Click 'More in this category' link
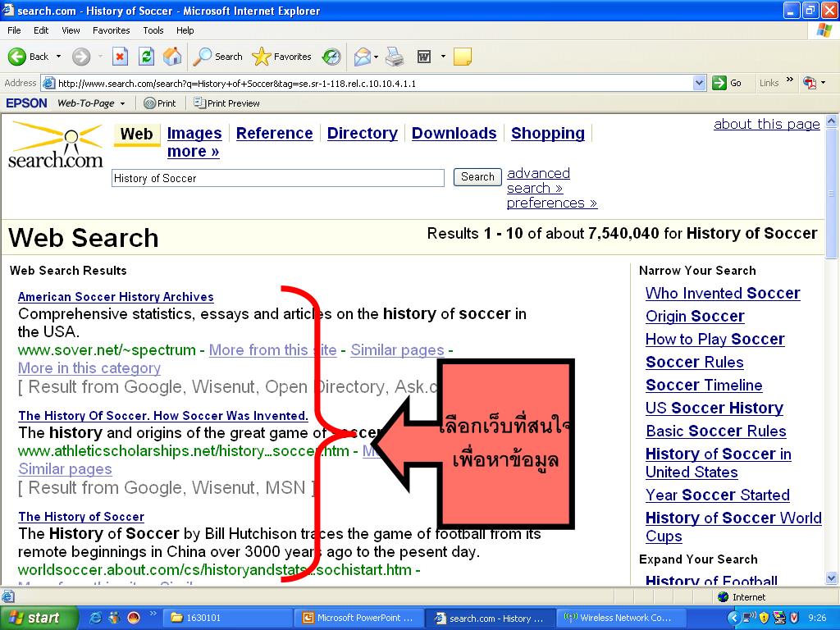 click(x=89, y=368)
